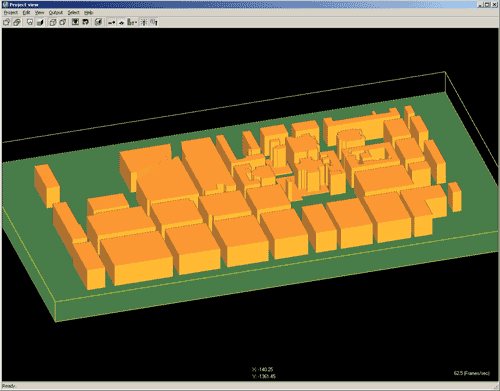
Task: Click the dark icon right of filled square
Action: 85,22
